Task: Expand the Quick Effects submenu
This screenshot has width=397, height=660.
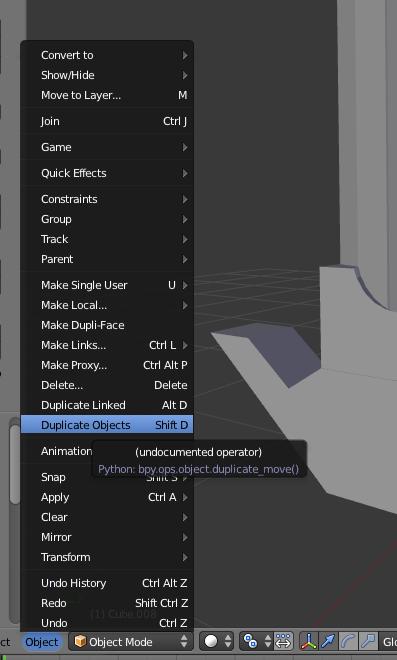Action: coord(107,173)
